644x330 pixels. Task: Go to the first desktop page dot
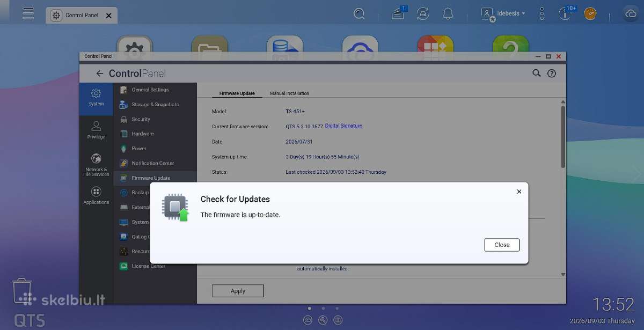coord(309,308)
